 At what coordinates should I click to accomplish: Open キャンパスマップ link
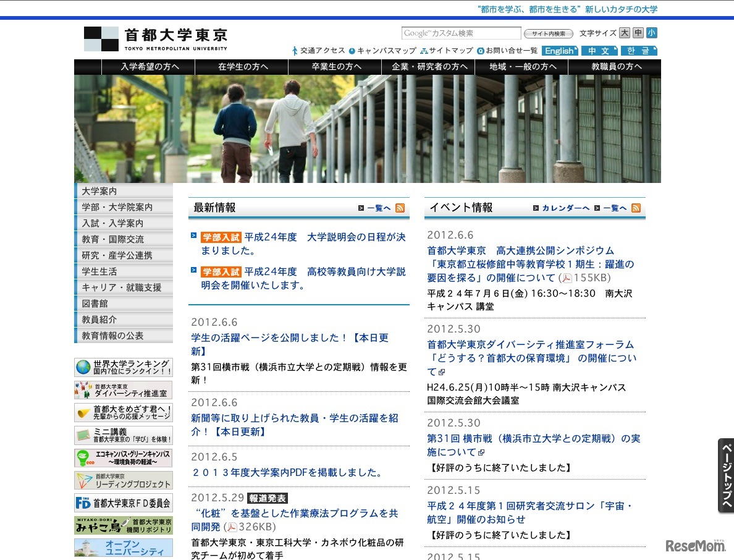(x=382, y=51)
